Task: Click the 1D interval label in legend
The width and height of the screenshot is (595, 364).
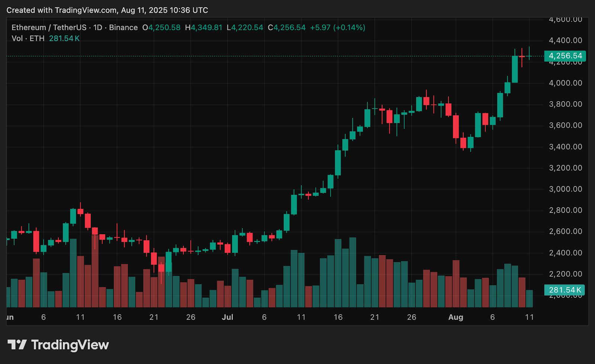Action: (x=97, y=28)
